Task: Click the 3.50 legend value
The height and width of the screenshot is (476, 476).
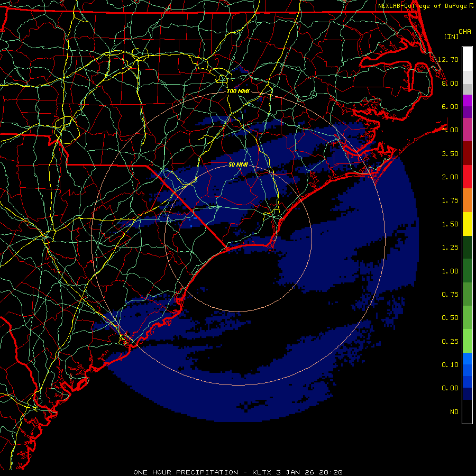Action: point(450,153)
